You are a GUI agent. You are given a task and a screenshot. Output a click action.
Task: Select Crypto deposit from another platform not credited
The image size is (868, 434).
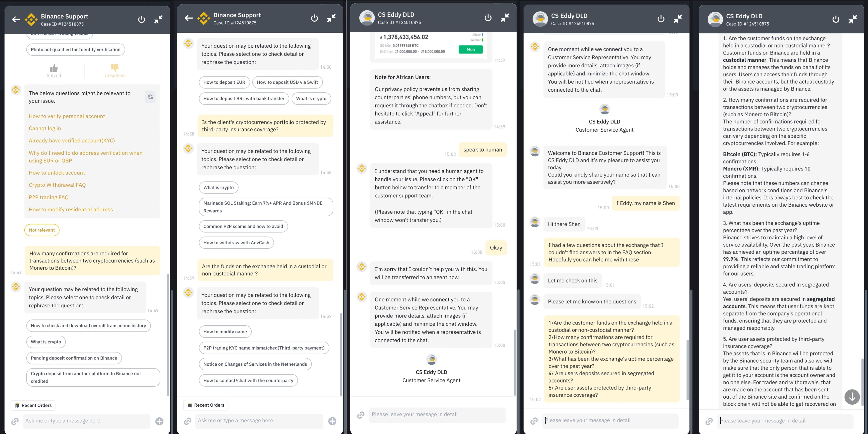pyautogui.click(x=93, y=377)
